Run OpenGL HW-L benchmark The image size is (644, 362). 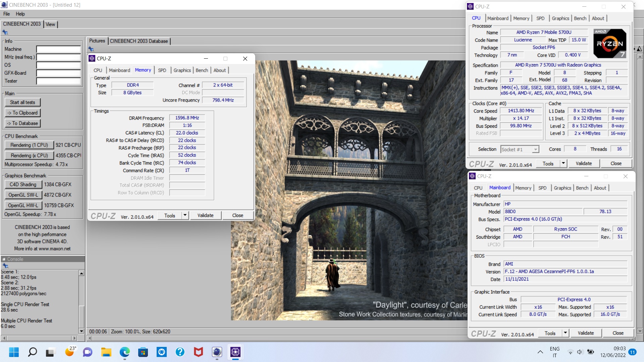tap(23, 205)
